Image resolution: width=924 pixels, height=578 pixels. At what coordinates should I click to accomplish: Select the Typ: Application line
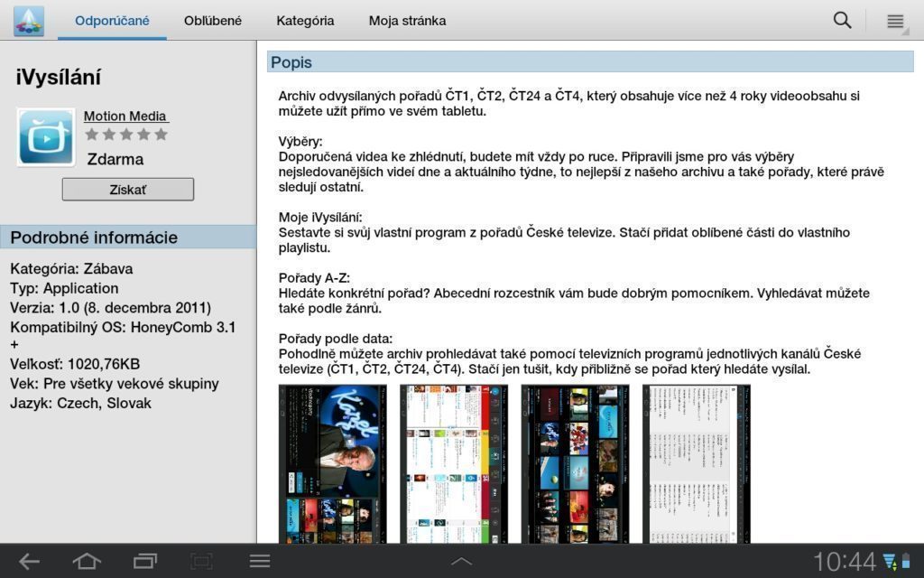(x=64, y=288)
